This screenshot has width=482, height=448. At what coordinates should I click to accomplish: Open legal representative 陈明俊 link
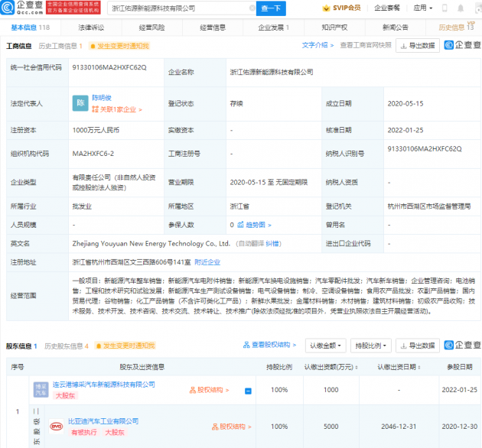(102, 98)
